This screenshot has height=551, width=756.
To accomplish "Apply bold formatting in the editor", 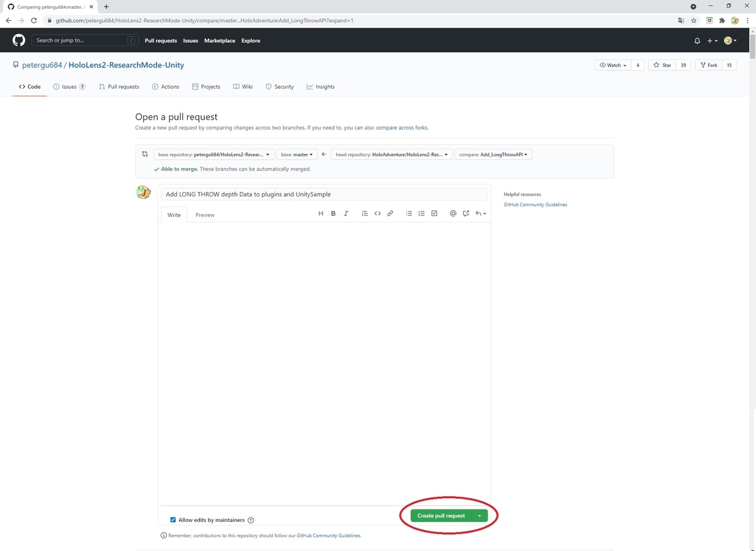I will pyautogui.click(x=333, y=213).
